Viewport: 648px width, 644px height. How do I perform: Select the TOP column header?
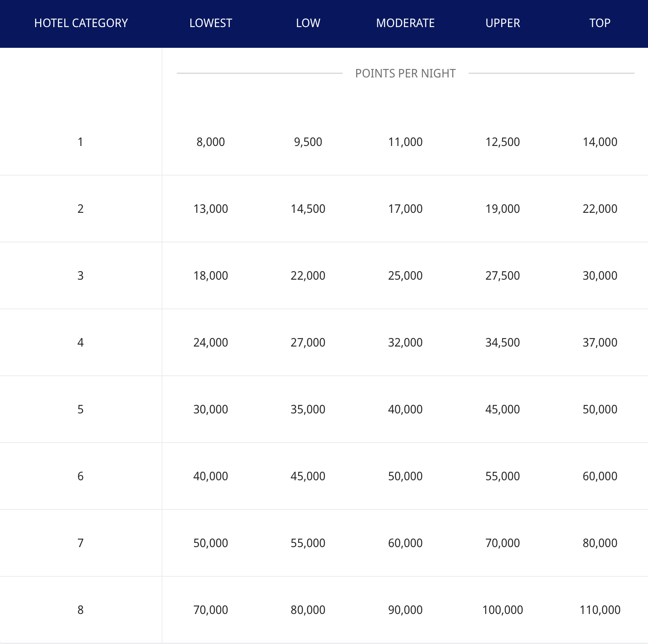coord(600,23)
